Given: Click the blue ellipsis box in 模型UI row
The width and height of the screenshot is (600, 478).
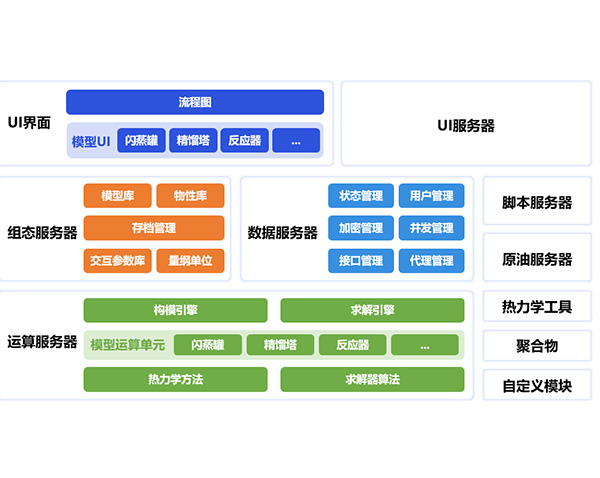Looking at the screenshot, I should click(x=296, y=140).
